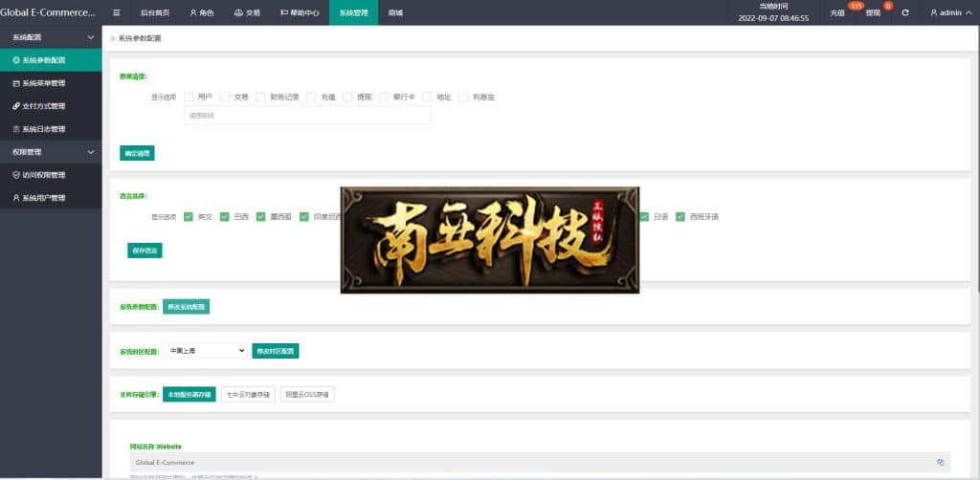Uncheck the 西班牙语 language checkbox
The width and height of the screenshot is (980, 480).
[680, 217]
